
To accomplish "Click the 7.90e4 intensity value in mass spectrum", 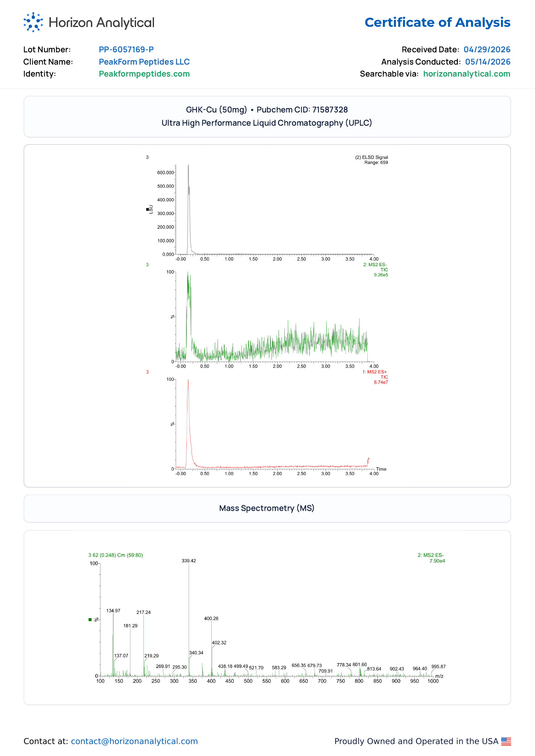I will point(437,561).
